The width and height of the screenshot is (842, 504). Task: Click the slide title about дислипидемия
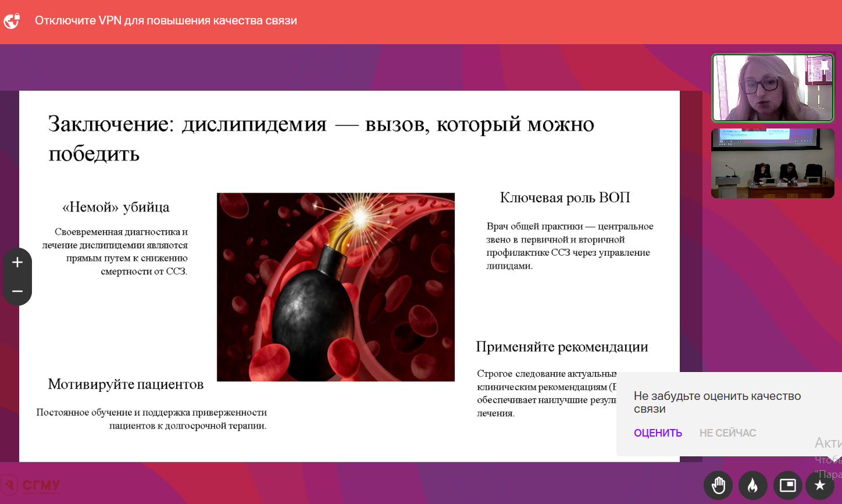coord(321,138)
